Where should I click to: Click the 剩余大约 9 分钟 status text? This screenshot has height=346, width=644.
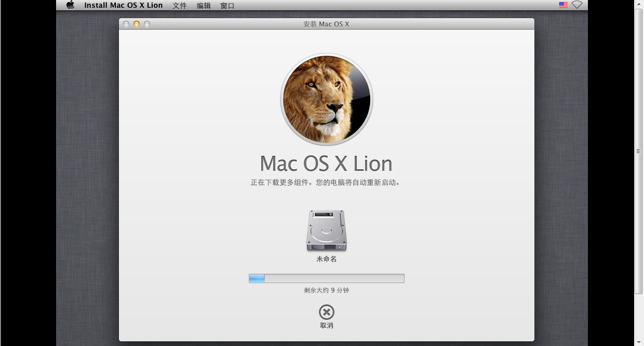327,290
